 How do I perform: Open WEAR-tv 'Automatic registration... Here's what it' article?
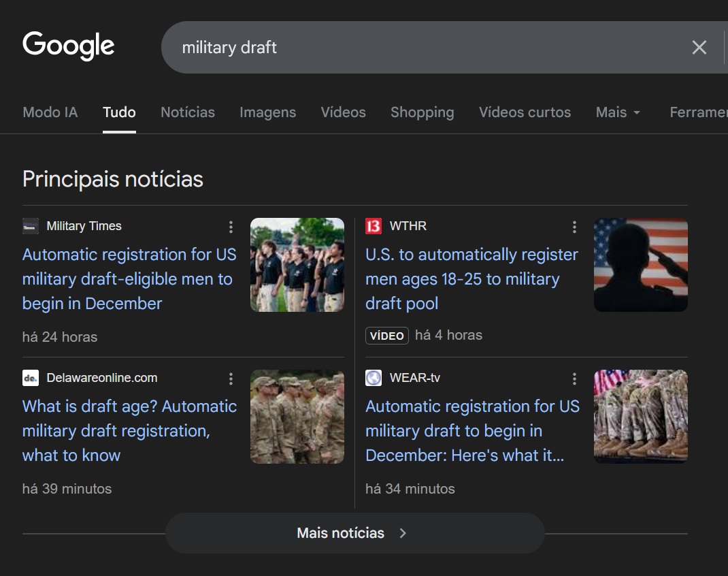[x=472, y=430]
